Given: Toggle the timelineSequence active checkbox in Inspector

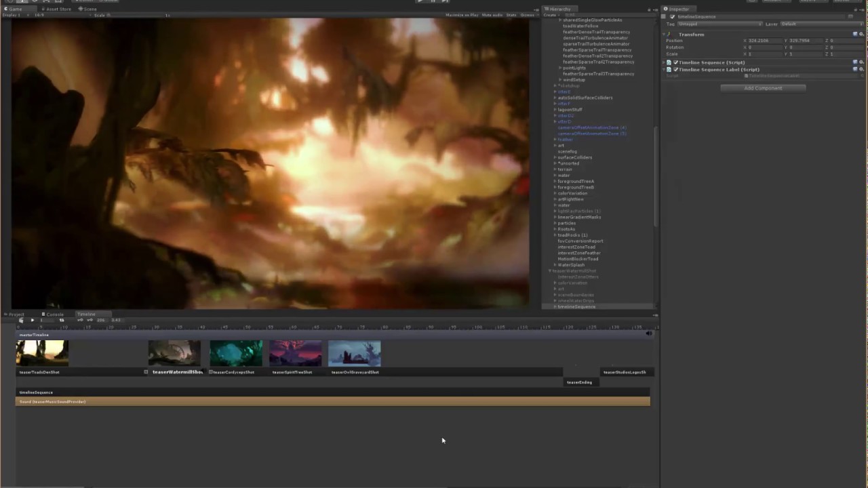Looking at the screenshot, I should [672, 17].
